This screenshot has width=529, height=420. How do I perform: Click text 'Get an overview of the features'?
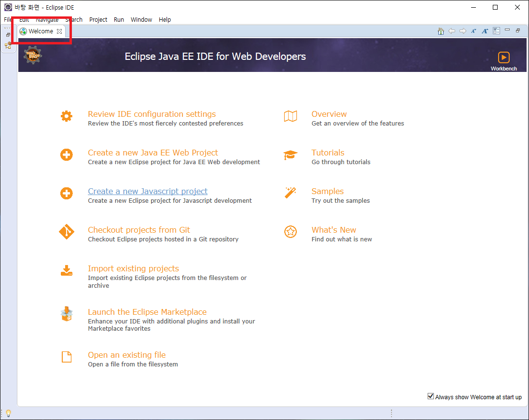click(x=358, y=124)
